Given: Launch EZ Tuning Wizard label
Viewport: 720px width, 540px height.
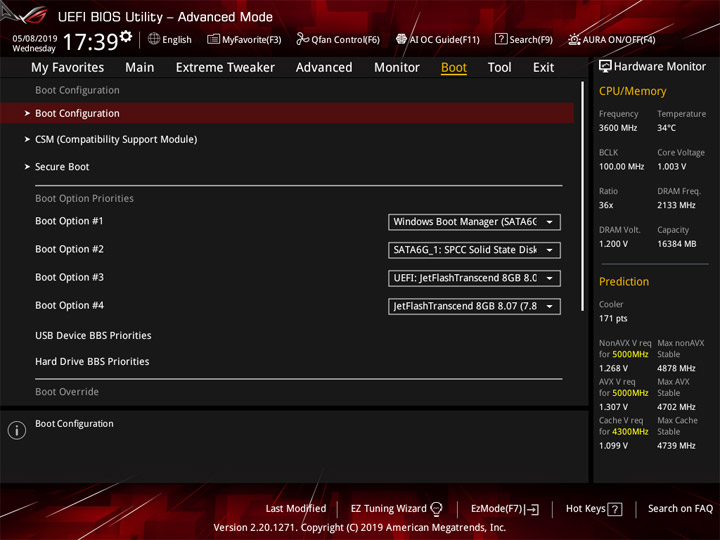Looking at the screenshot, I should pos(388,508).
